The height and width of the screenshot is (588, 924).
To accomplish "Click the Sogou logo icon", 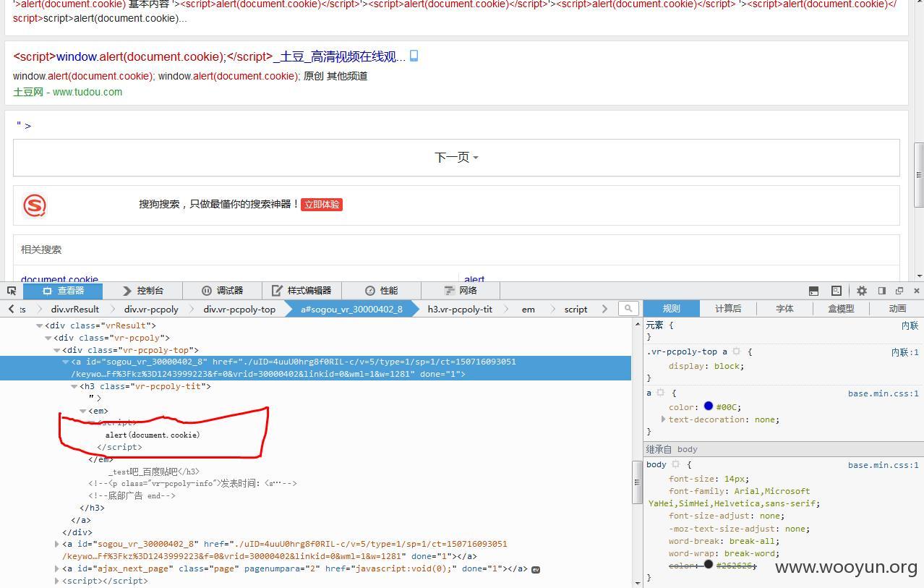I will click(35, 205).
